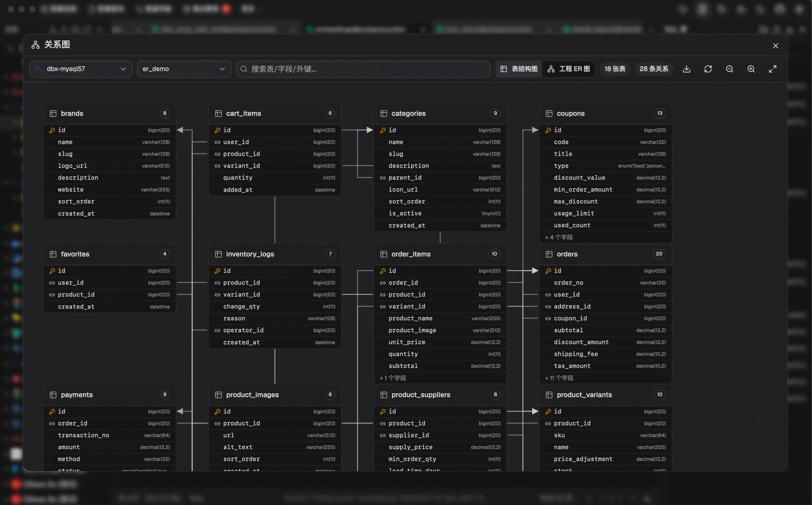Close the 关系图 dialog
The image size is (812, 505).
pos(776,46)
